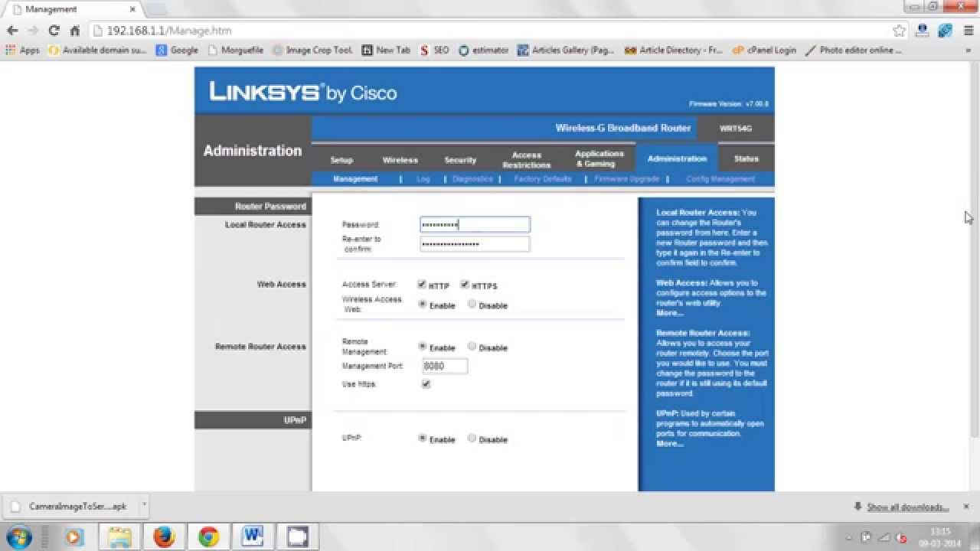The width and height of the screenshot is (980, 551).
Task: Reload the router page
Action: coord(54,31)
